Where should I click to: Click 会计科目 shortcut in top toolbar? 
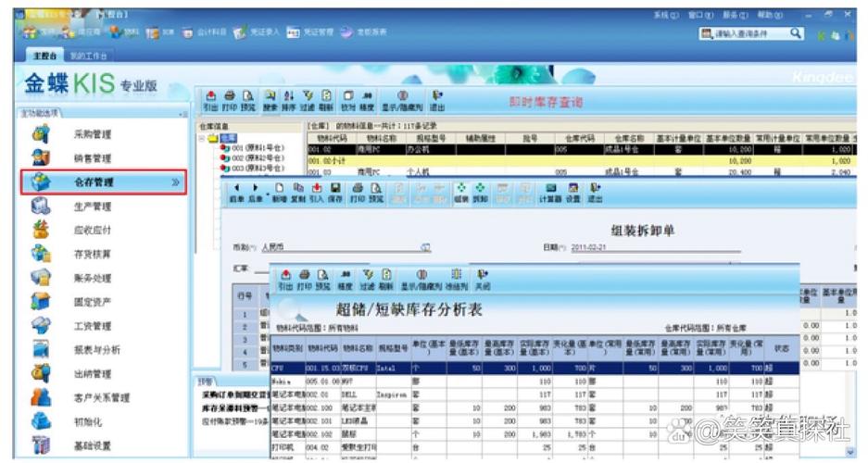(x=205, y=32)
